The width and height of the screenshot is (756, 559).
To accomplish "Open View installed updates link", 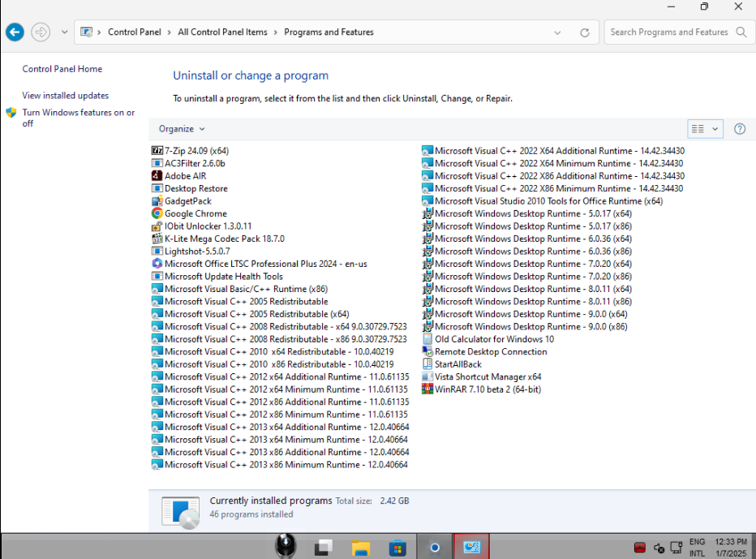I will 65,96.
